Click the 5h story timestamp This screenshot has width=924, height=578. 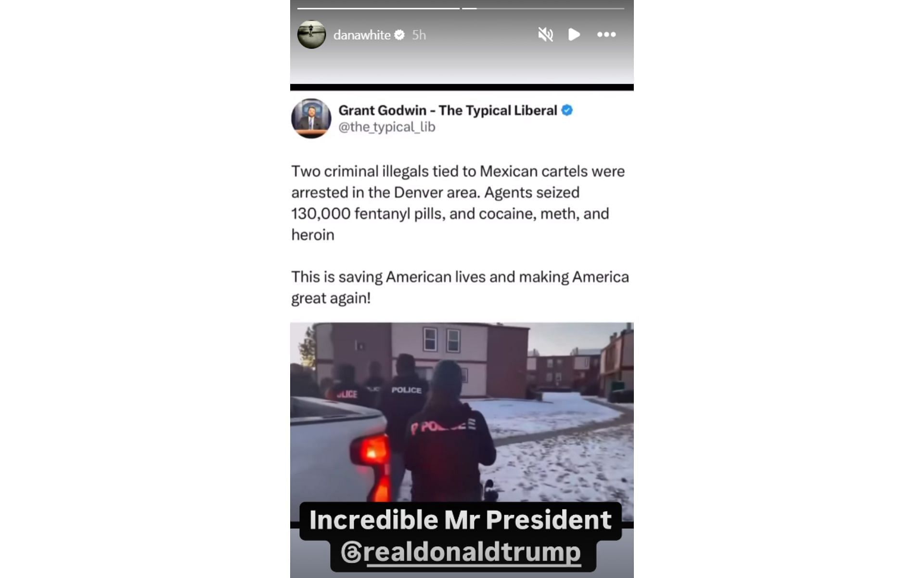click(x=419, y=35)
